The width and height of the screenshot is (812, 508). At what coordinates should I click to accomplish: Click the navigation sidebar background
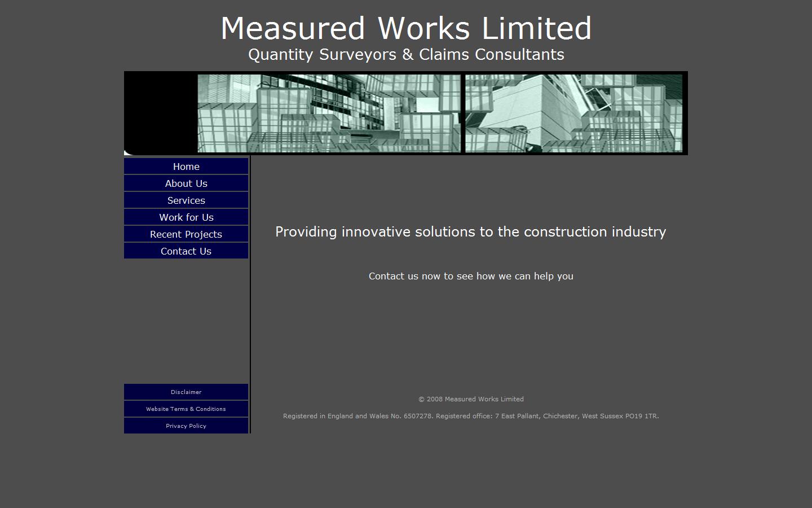[x=186, y=322]
